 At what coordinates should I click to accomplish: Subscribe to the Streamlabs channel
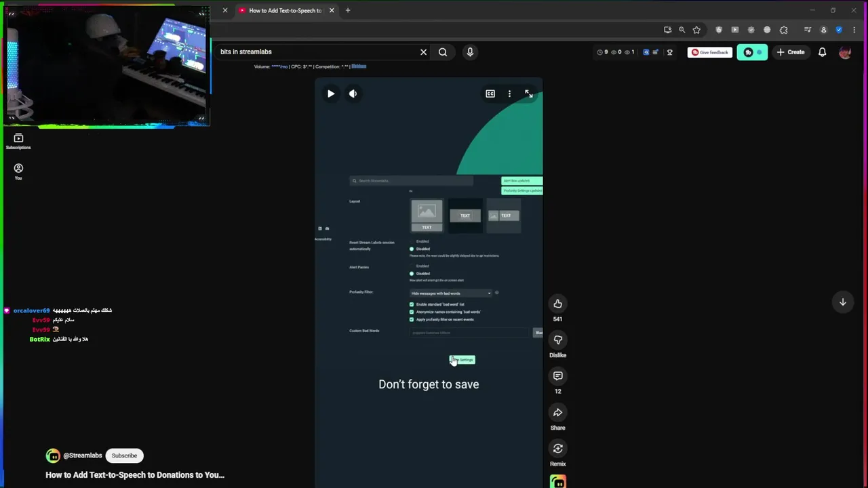pos(124,455)
